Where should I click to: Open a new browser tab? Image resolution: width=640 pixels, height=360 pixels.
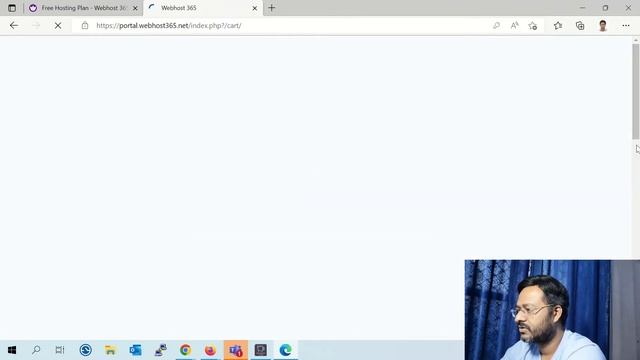pyautogui.click(x=271, y=8)
